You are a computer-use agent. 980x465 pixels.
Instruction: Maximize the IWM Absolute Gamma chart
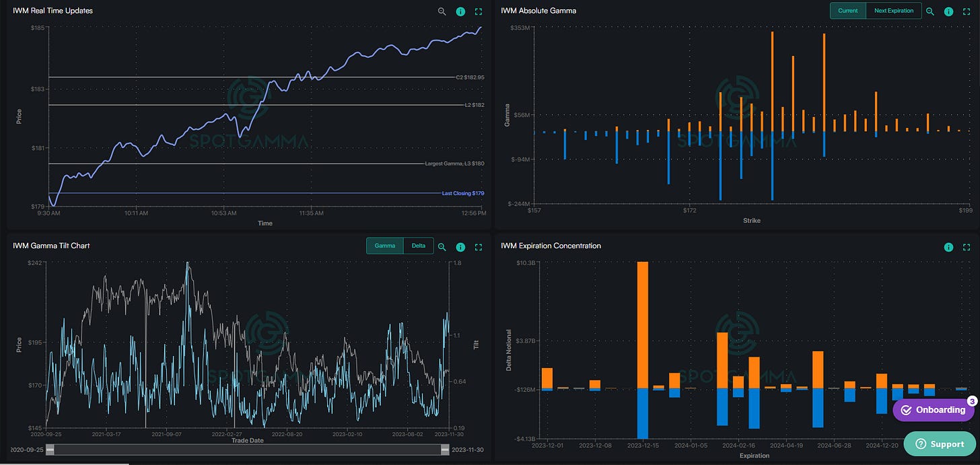point(967,11)
